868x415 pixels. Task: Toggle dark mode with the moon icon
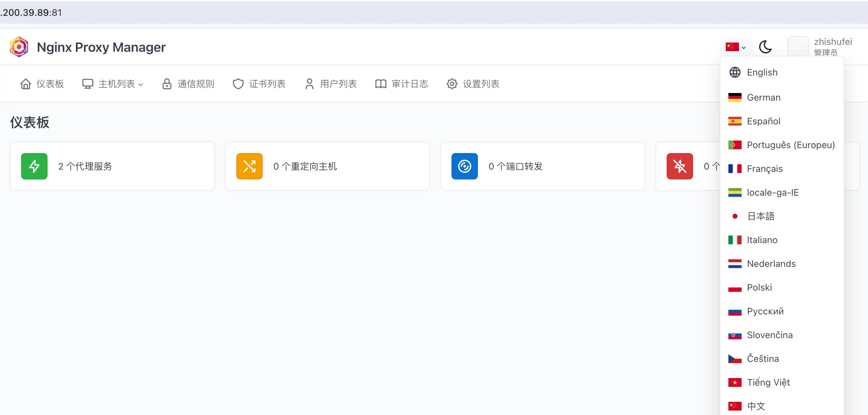click(x=765, y=47)
